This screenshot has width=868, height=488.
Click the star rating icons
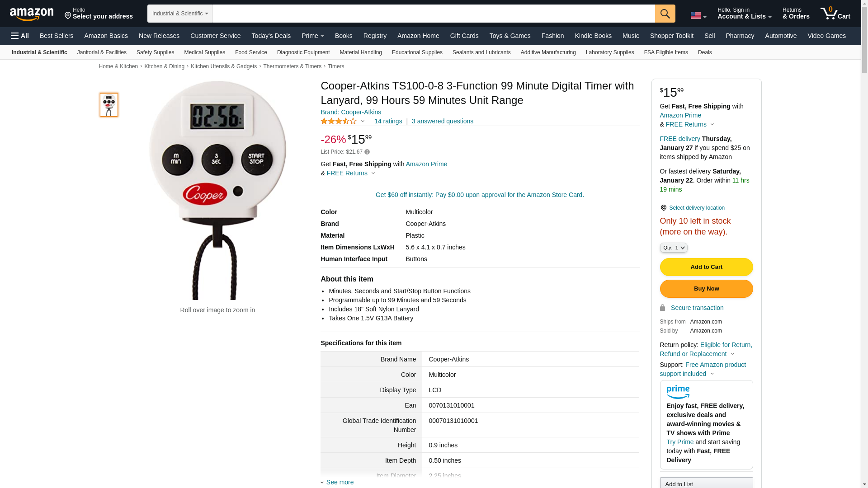339,121
